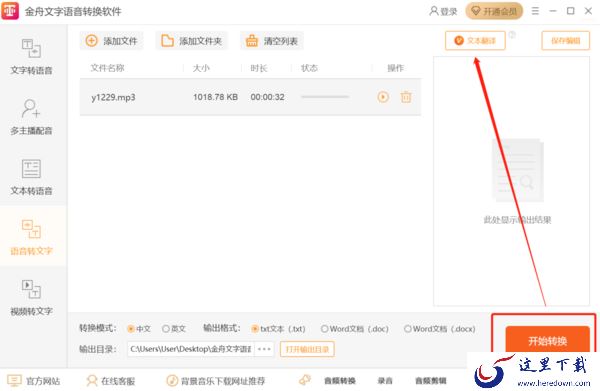Open the 音频转换 tool link
Image resolution: width=600 pixels, height=391 pixels.
tap(340, 381)
